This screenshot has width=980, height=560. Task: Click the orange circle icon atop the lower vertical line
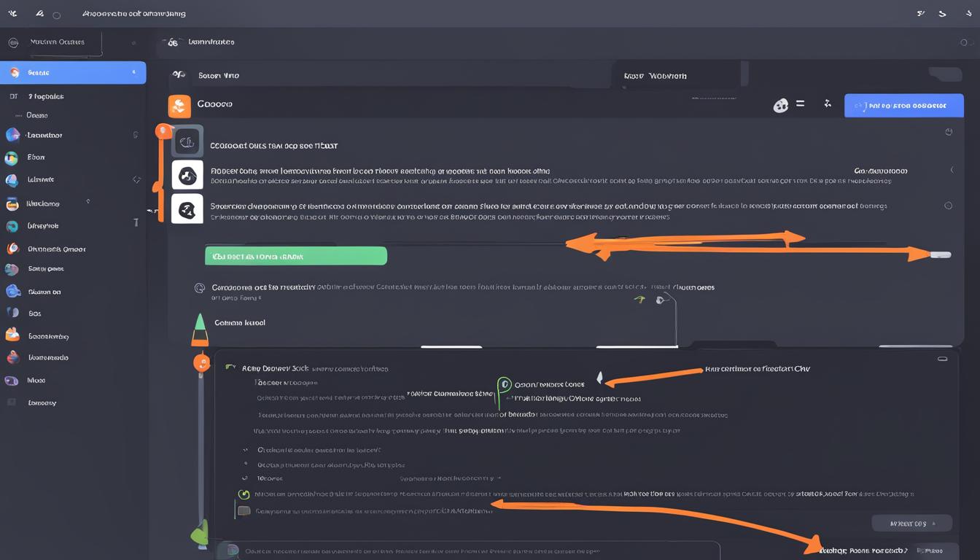point(201,362)
